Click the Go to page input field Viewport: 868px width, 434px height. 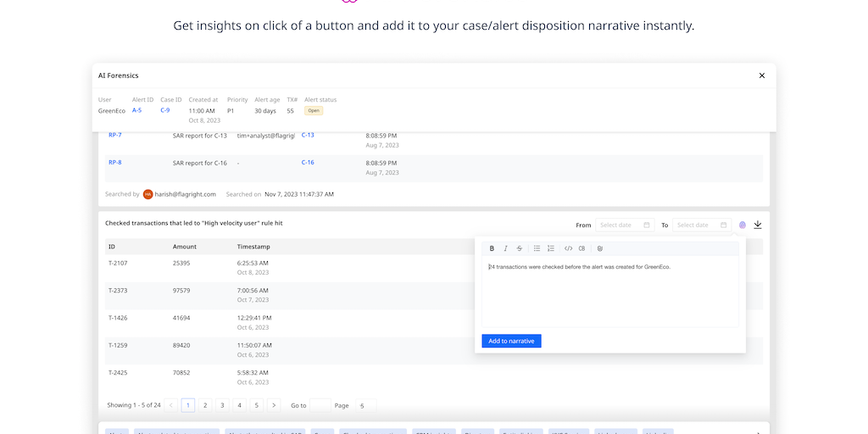coord(320,405)
